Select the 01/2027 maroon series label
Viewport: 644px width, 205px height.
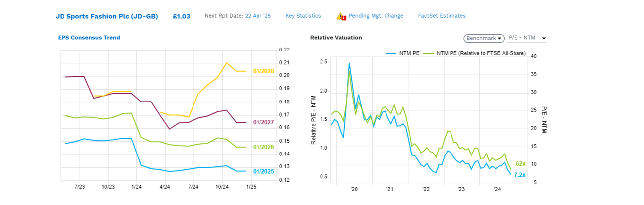263,122
